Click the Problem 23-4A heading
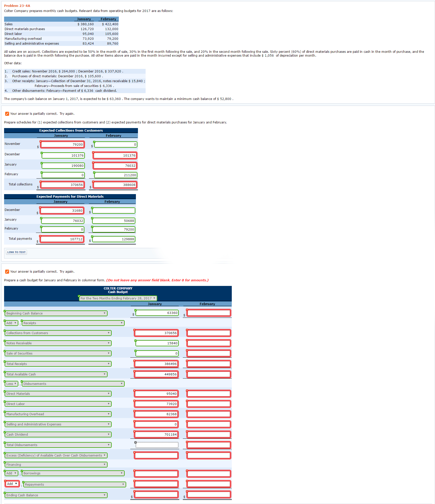Image resolution: width=435 pixels, height=504 pixels. point(17,6)
